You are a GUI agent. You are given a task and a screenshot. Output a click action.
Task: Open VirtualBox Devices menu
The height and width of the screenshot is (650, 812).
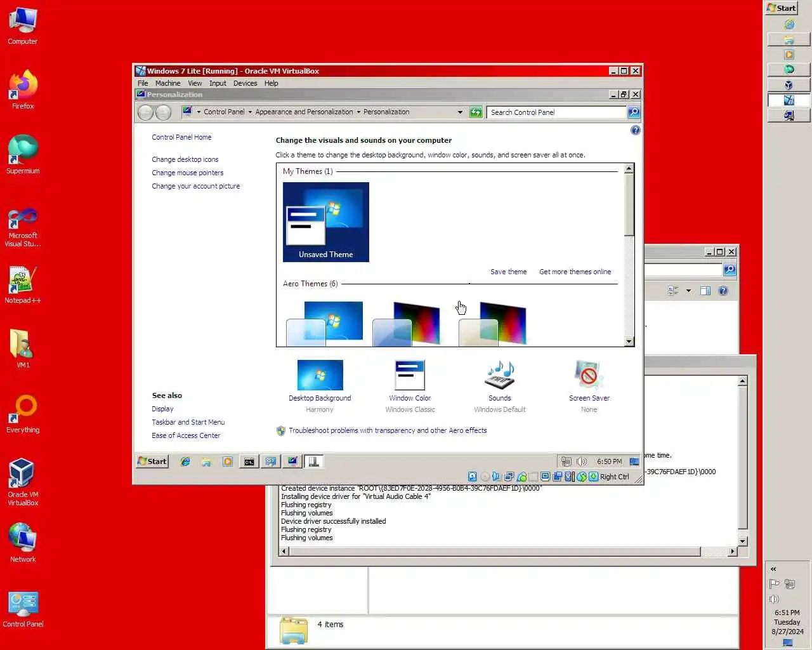(245, 83)
